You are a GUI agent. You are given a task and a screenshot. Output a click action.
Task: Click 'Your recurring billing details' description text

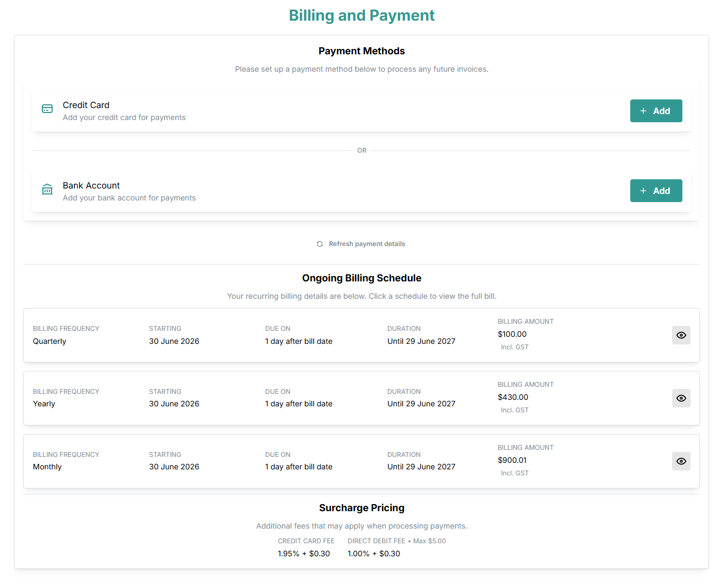(362, 296)
